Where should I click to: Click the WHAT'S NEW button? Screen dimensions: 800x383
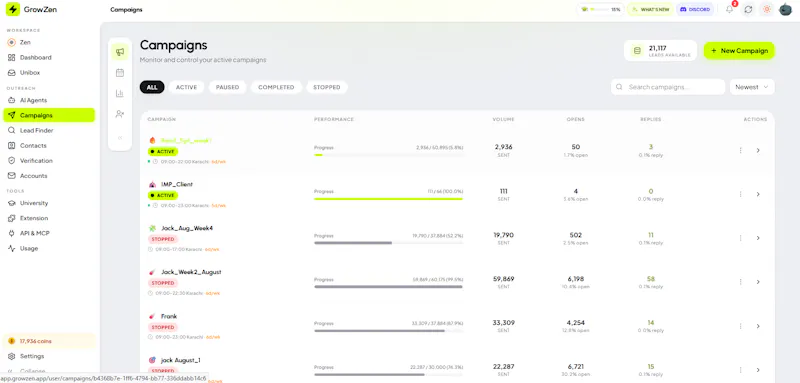pyautogui.click(x=650, y=9)
